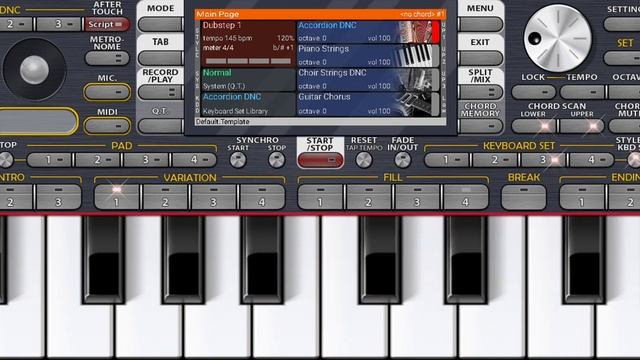
Task: Trigger FILL 1
Action: (320, 198)
